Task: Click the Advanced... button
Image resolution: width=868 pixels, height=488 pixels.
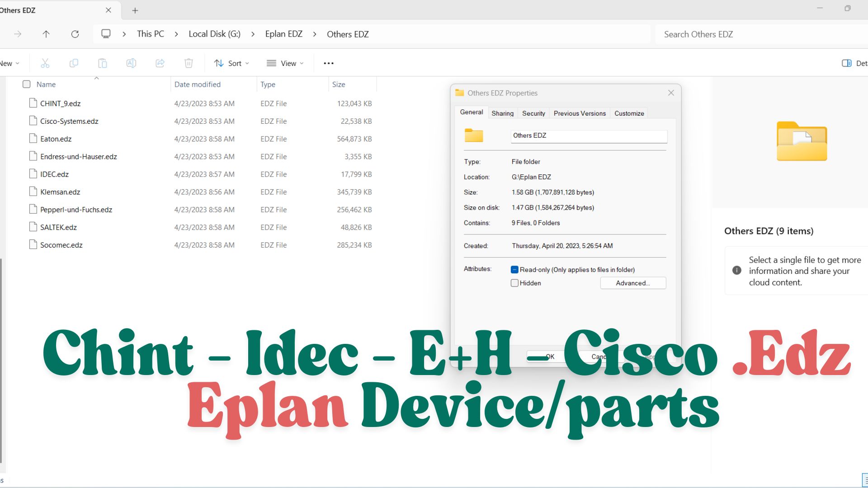Action: 632,283
